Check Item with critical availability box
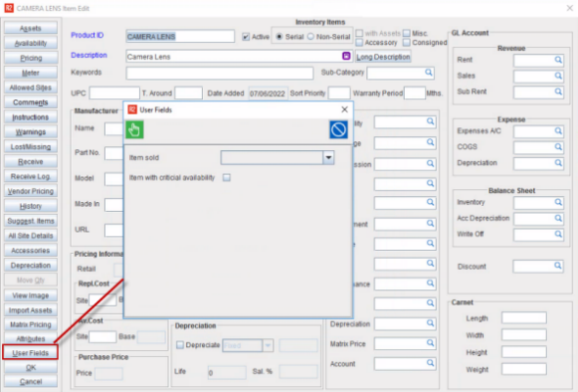 tap(227, 178)
